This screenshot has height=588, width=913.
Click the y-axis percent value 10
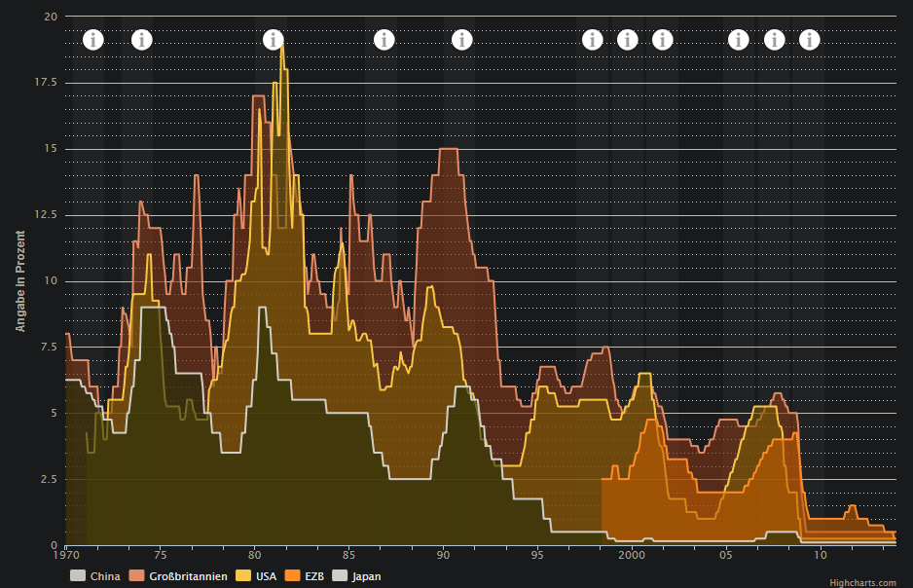(x=51, y=280)
